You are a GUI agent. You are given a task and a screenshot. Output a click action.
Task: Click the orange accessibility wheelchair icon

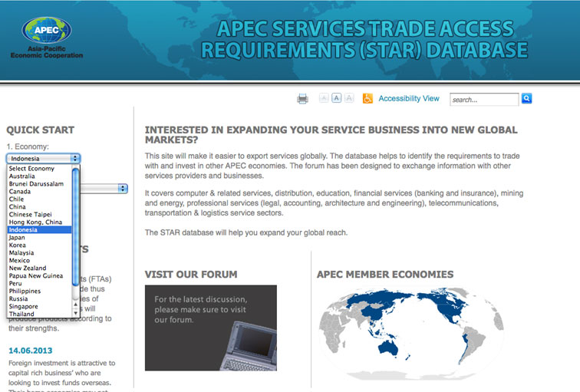pos(367,98)
